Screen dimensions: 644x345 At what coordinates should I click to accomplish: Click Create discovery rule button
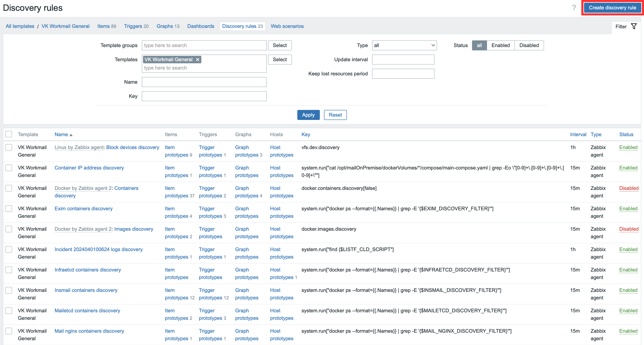[612, 8]
